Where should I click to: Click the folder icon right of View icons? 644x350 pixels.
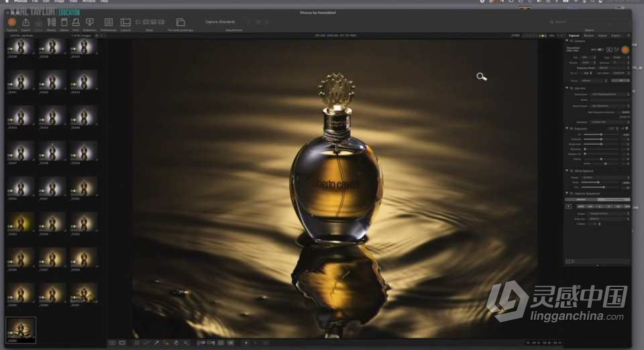pyautogui.click(x=180, y=22)
